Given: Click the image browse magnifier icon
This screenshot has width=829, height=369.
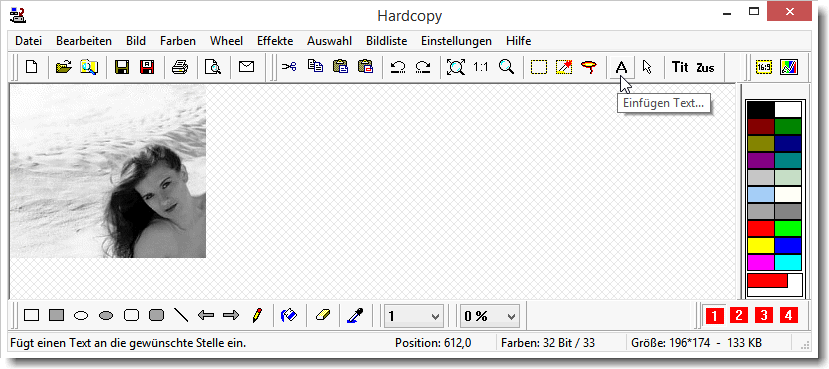Looking at the screenshot, I should [x=89, y=67].
